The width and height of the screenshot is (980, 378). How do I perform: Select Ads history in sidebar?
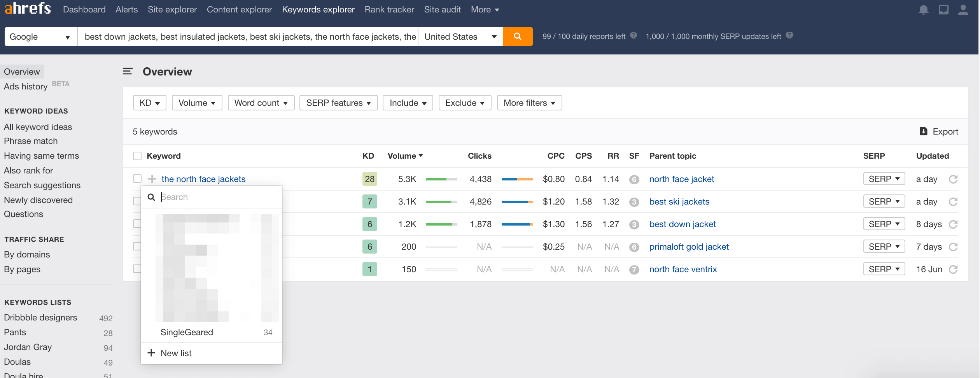pyautogui.click(x=26, y=86)
